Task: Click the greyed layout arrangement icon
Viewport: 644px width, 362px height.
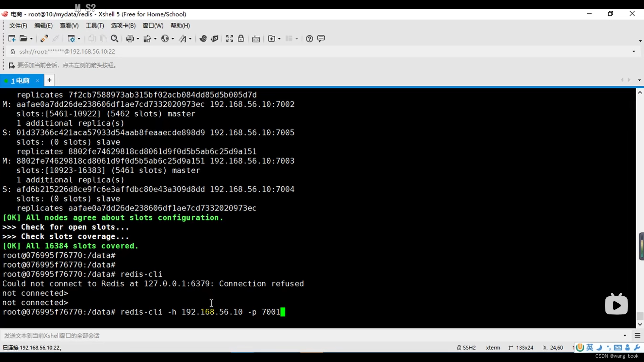Action: click(289, 39)
